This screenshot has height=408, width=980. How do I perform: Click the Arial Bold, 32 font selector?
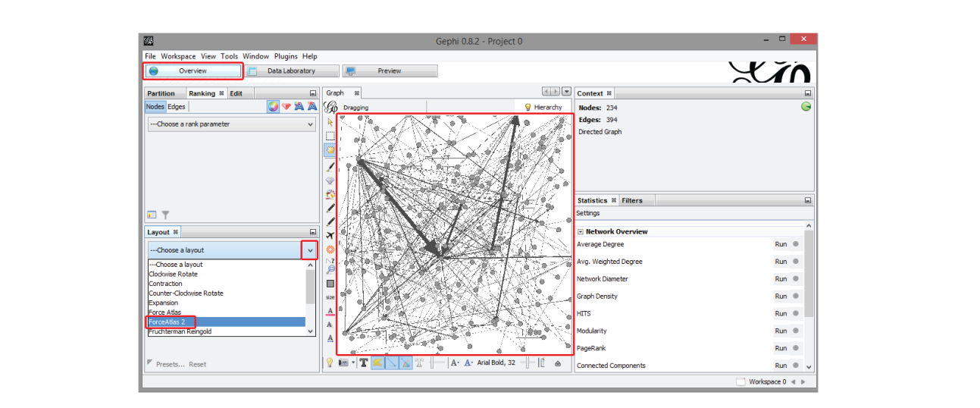(496, 363)
